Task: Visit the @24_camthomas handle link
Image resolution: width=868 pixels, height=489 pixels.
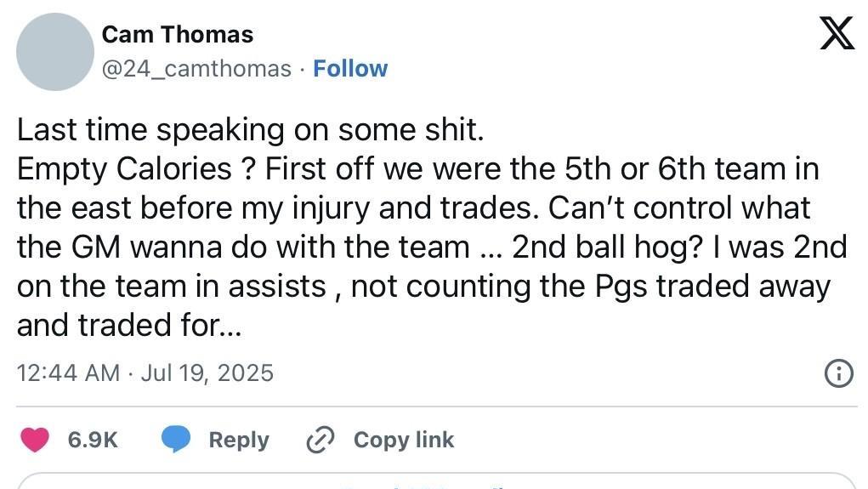Action: tap(196, 69)
